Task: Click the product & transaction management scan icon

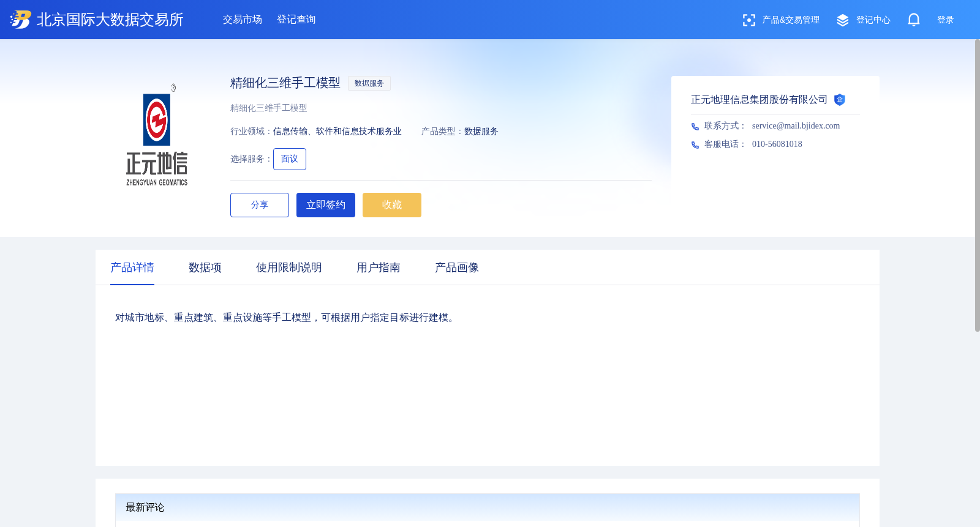Action: pyautogui.click(x=748, y=20)
